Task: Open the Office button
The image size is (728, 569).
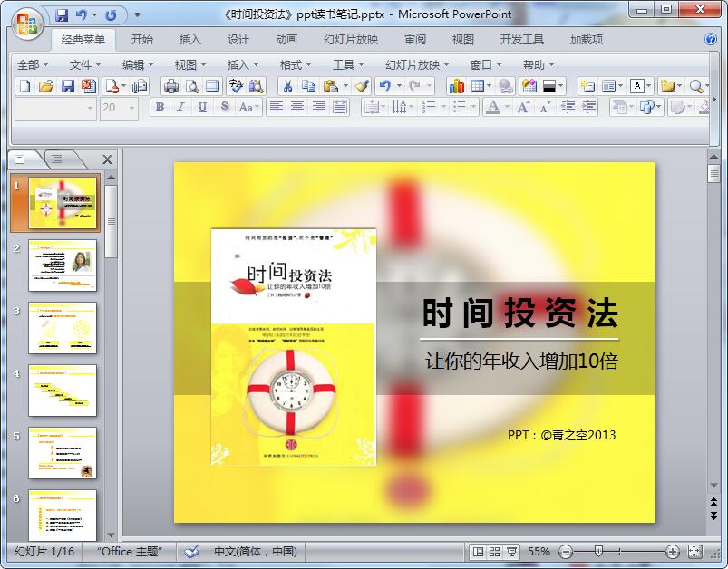Action: click(x=27, y=23)
